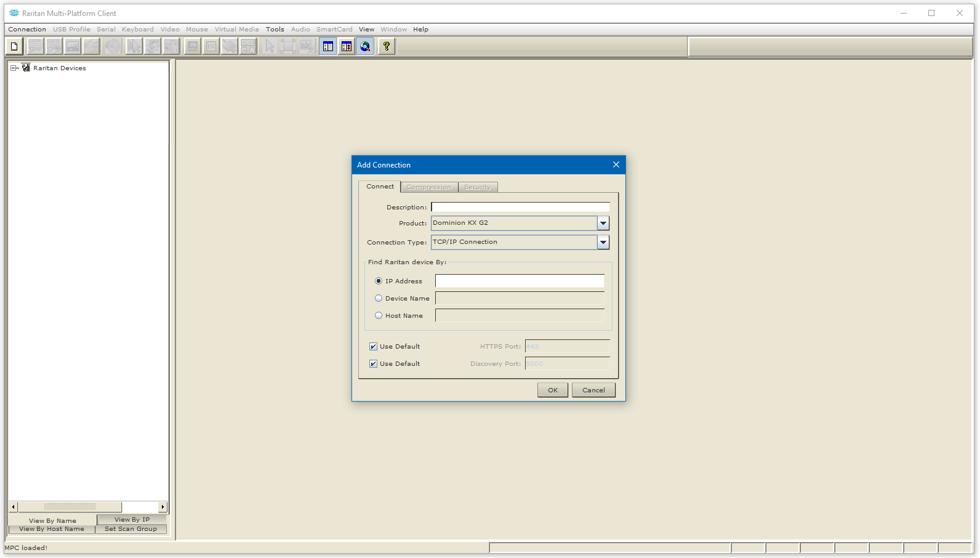Viewport: 980px width, 558px height.
Task: Click the Raritan logo icon in title bar
Action: point(14,13)
